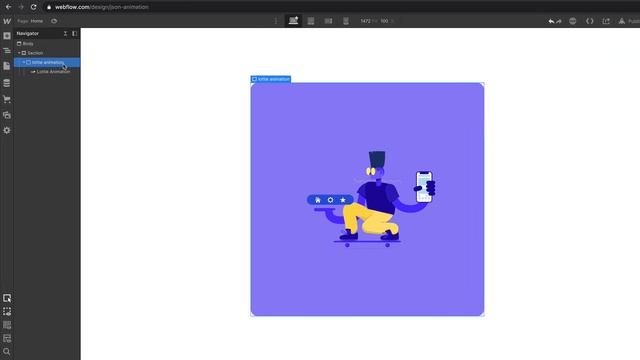View site security lock info
Screen dimensions: 640x360
tap(49, 7)
